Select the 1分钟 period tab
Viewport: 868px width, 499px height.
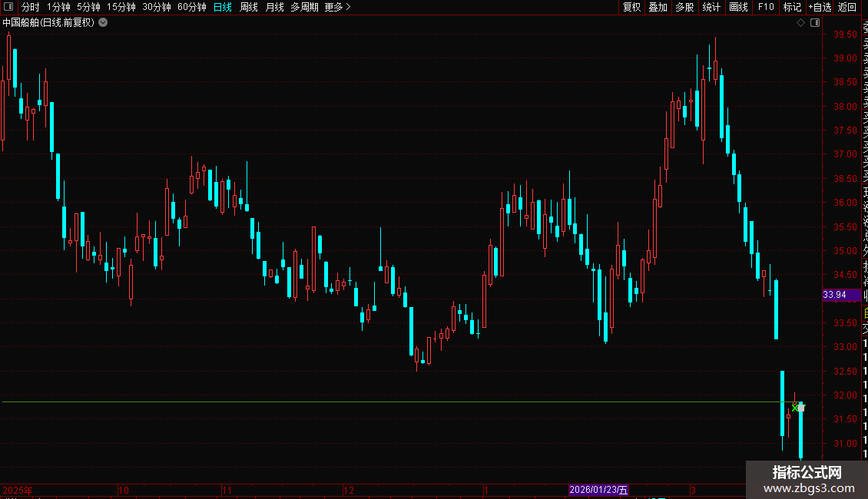click(x=58, y=7)
